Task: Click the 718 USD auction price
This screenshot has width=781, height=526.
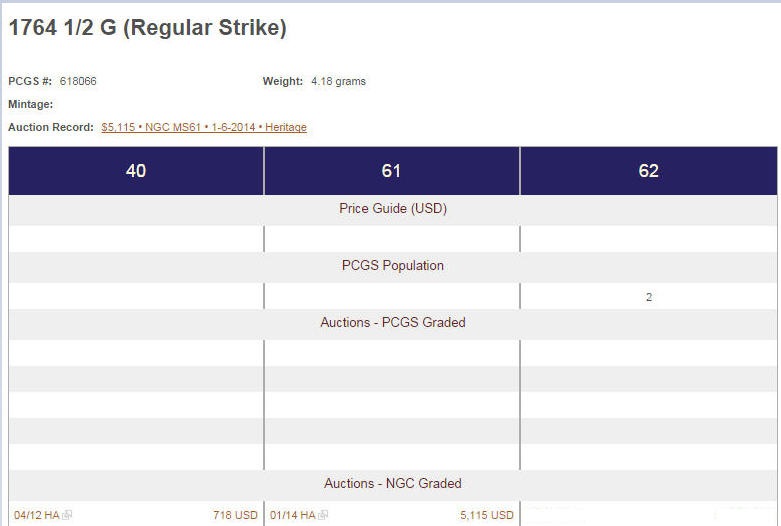Action: [x=235, y=515]
